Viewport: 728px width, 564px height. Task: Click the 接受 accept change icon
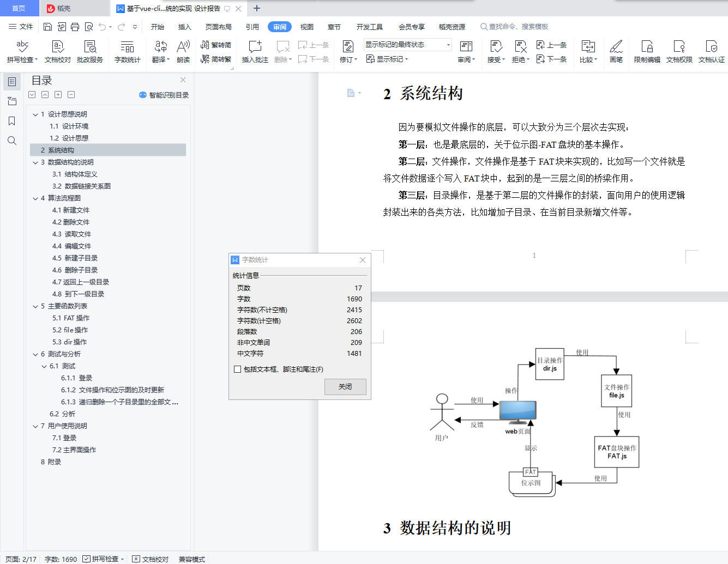[x=496, y=52]
